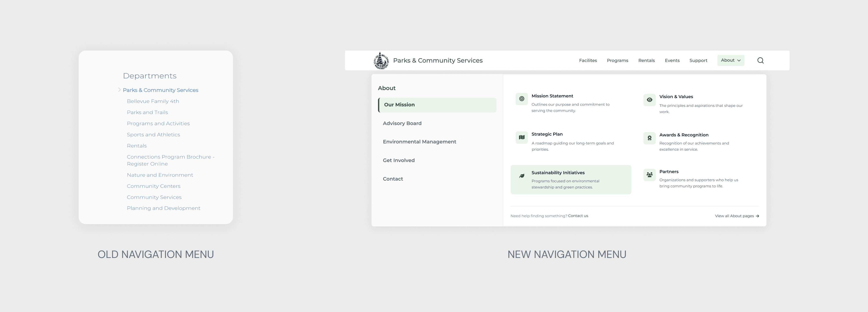Screen dimensions: 868x312
Task: Open Bellevue Family 4th in old menu
Action: point(153,102)
